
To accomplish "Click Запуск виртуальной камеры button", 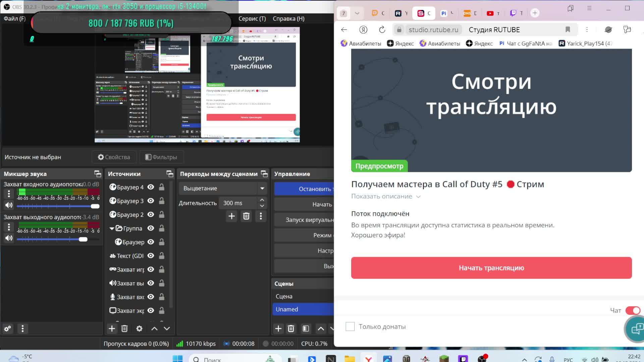I will [304, 220].
